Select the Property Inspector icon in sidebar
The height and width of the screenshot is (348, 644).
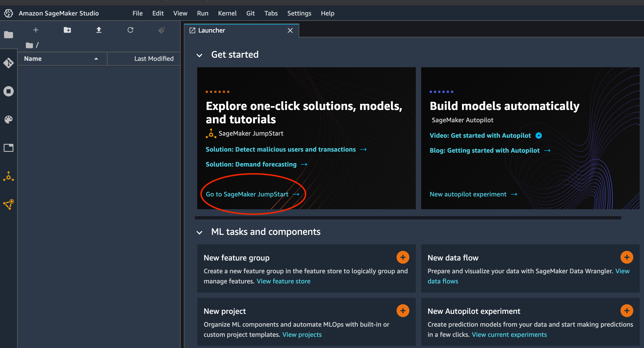coord(9,147)
